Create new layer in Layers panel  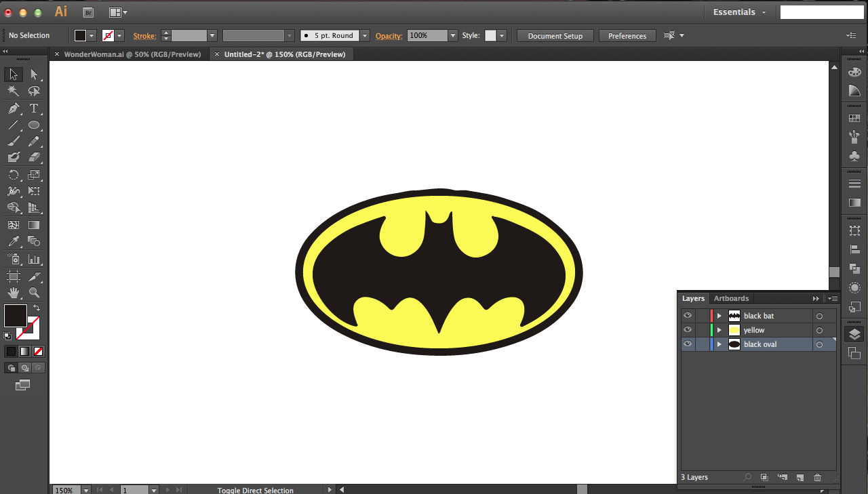point(800,478)
